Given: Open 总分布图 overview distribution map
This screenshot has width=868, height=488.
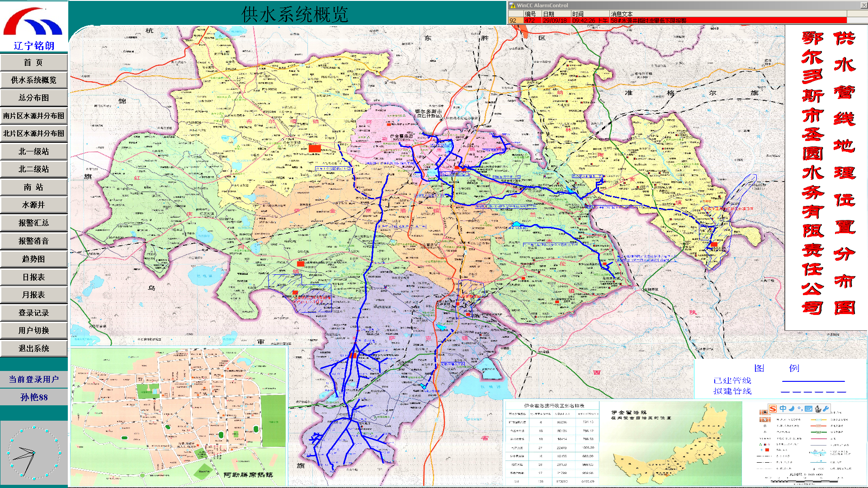Looking at the screenshot, I should [34, 98].
